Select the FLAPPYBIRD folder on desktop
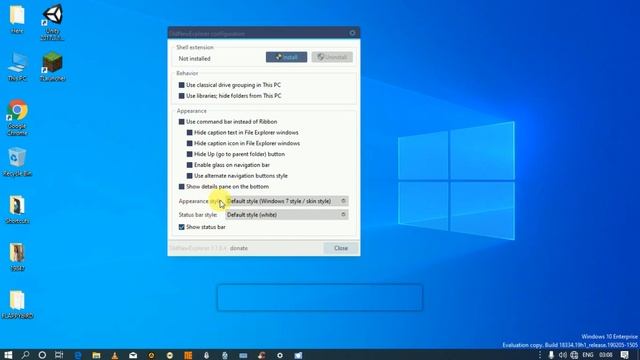 (17, 304)
